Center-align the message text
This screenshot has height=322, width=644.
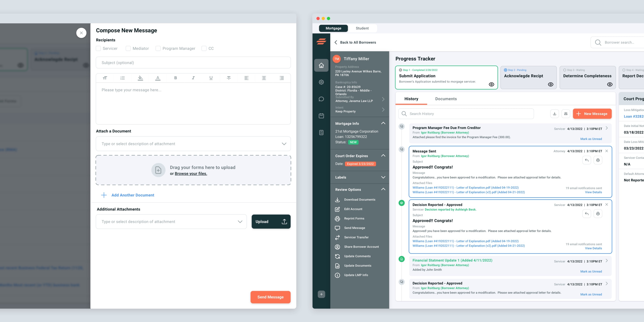[264, 78]
